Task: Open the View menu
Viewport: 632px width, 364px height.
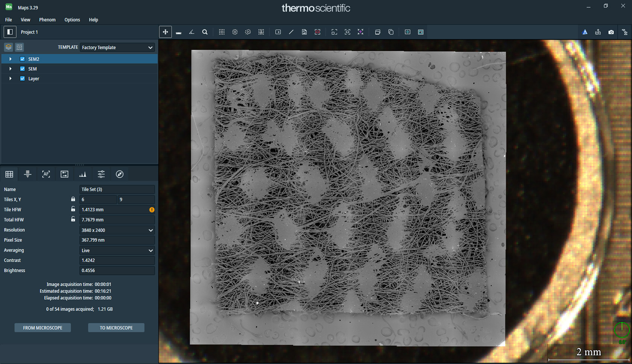Action: click(x=25, y=20)
